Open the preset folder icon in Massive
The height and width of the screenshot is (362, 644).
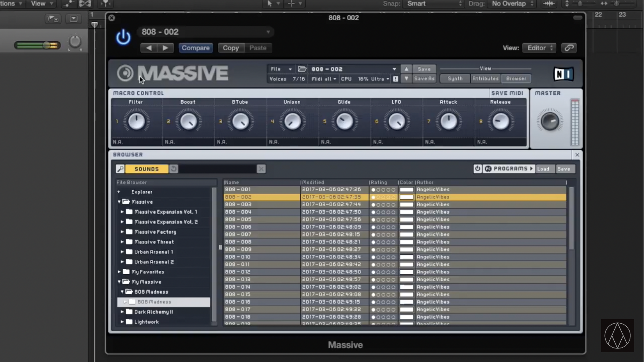[302, 69]
